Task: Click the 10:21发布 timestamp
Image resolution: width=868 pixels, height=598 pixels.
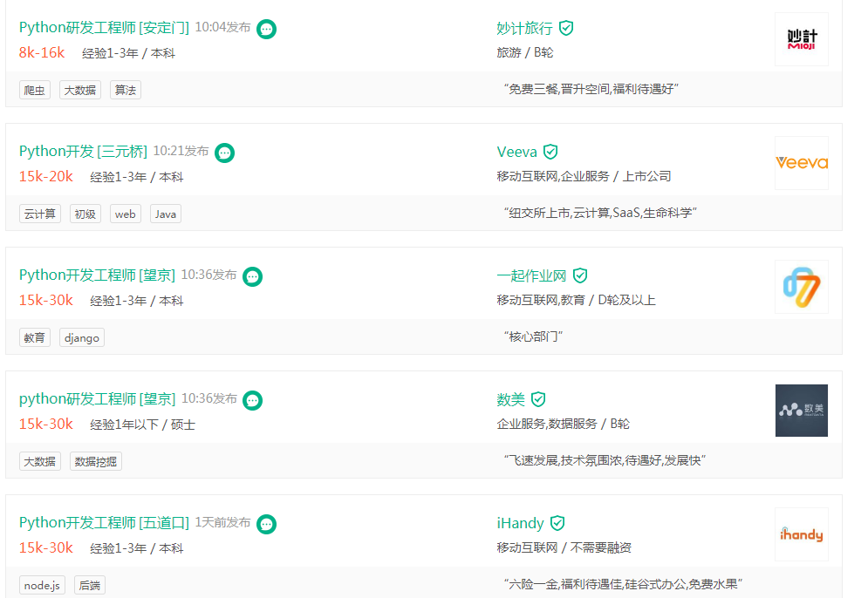Action: tap(181, 152)
